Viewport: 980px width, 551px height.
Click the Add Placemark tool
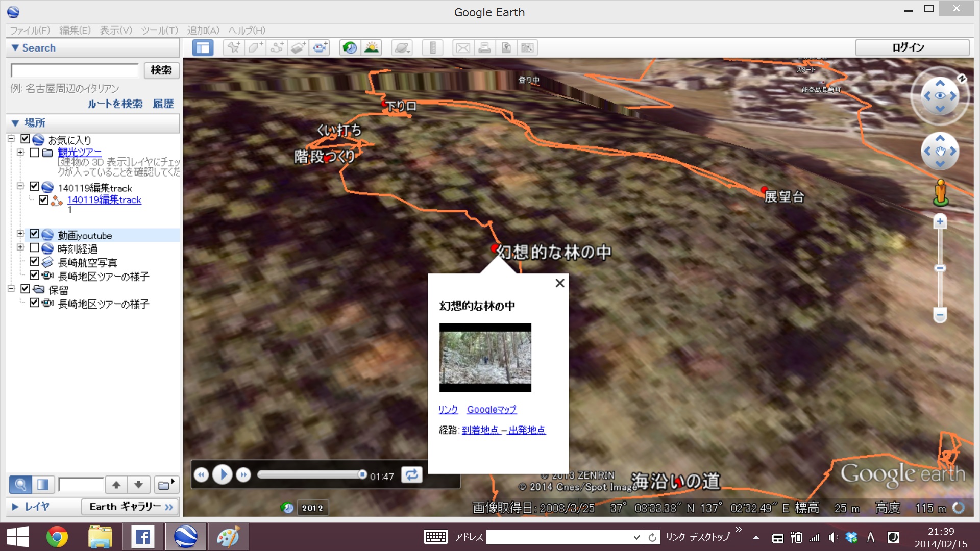(234, 48)
